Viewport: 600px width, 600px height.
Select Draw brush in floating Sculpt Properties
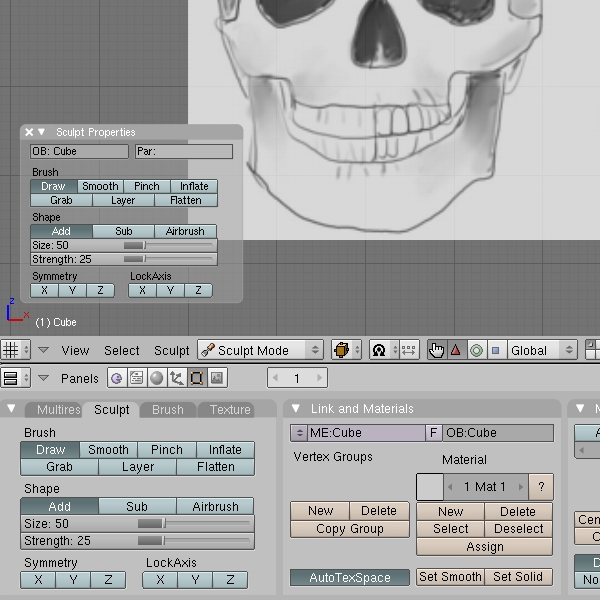tap(54, 186)
